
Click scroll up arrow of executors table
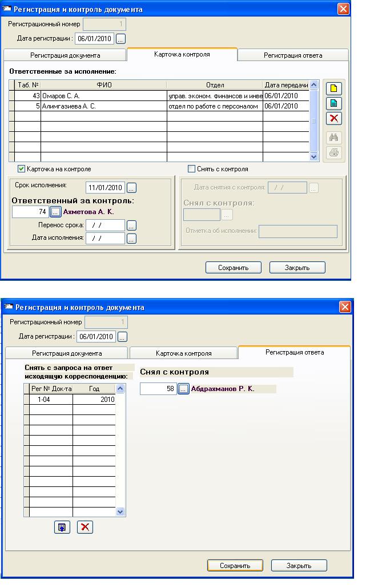click(314, 84)
